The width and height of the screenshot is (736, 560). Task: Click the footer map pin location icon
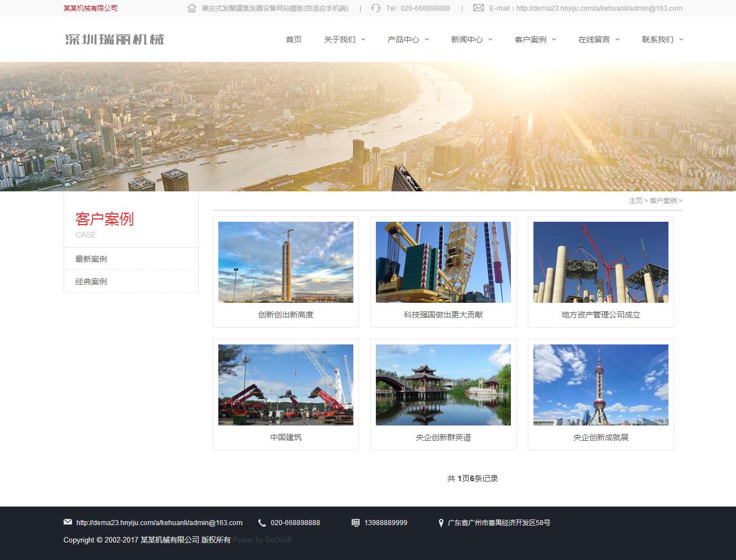click(441, 523)
